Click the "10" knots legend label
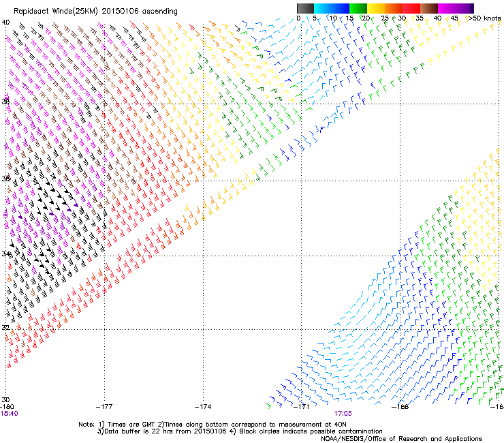 333,18
